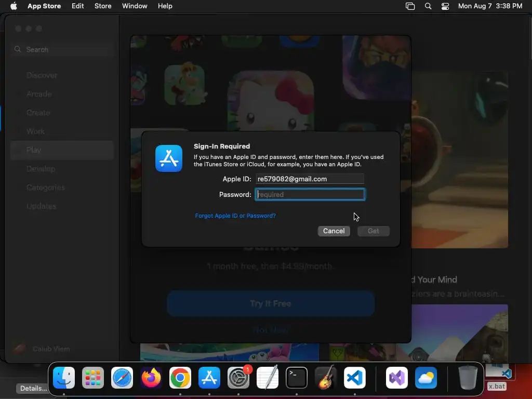
Task: Click the account name at sidebar bottom
Action: pyautogui.click(x=51, y=349)
